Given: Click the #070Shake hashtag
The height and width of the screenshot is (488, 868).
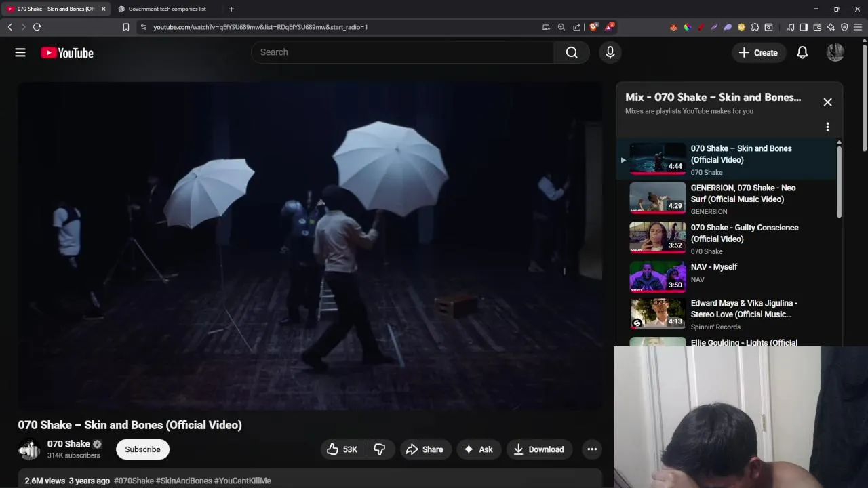Looking at the screenshot, I should pos(134,481).
